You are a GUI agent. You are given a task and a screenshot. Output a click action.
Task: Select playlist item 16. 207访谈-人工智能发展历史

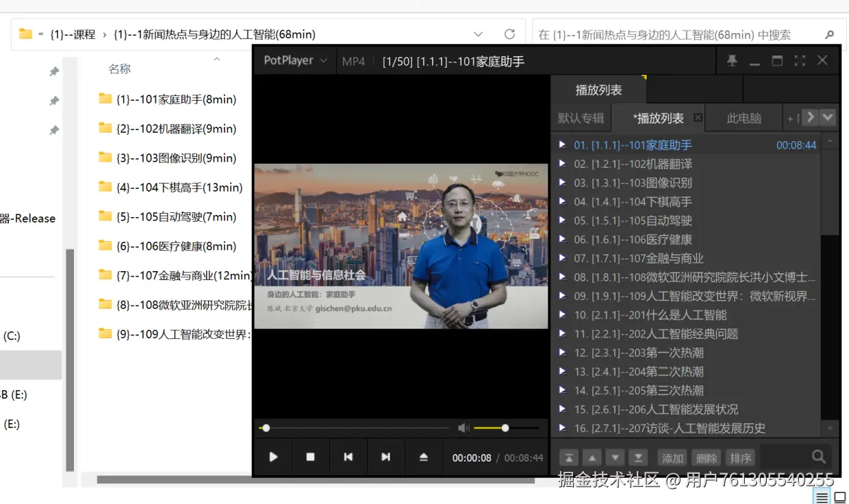687,428
